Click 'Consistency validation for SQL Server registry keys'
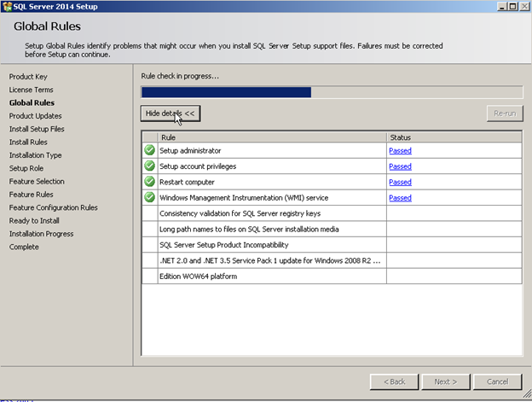This screenshot has width=532, height=402. [240, 213]
